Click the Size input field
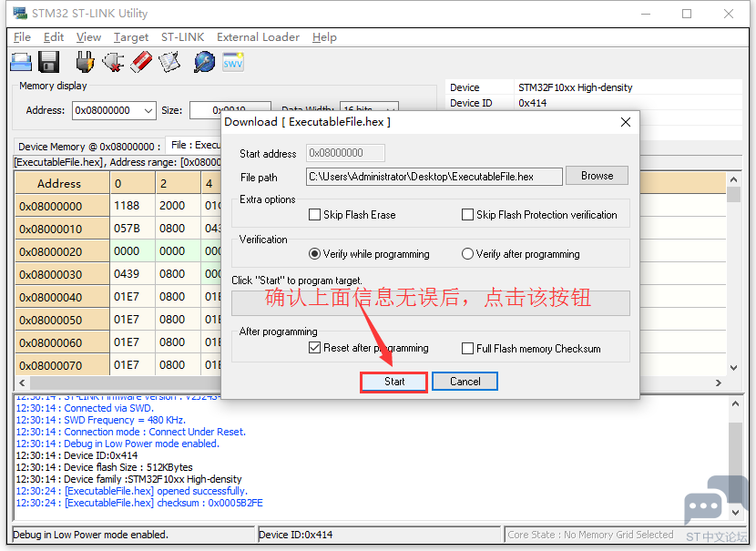 (x=230, y=110)
